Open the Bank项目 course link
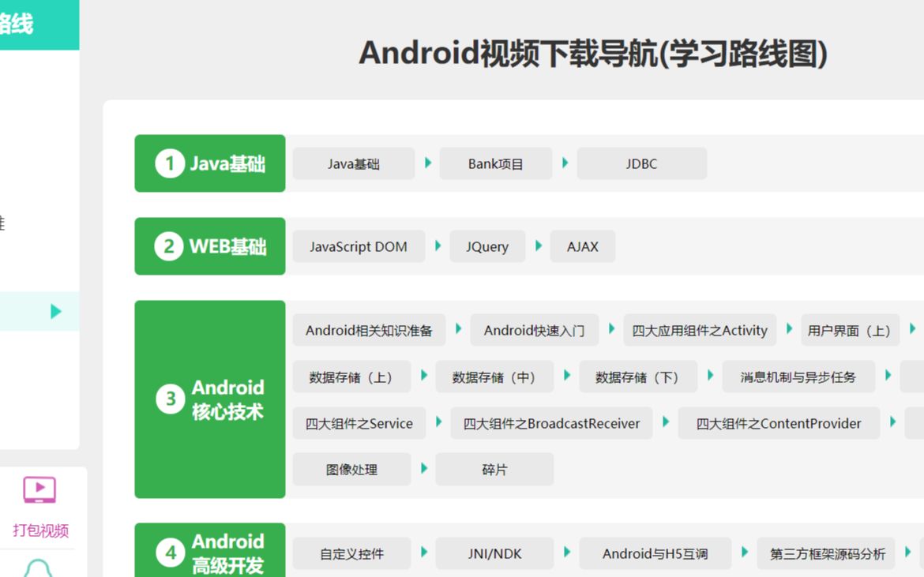Image resolution: width=924 pixels, height=577 pixels. [x=495, y=163]
